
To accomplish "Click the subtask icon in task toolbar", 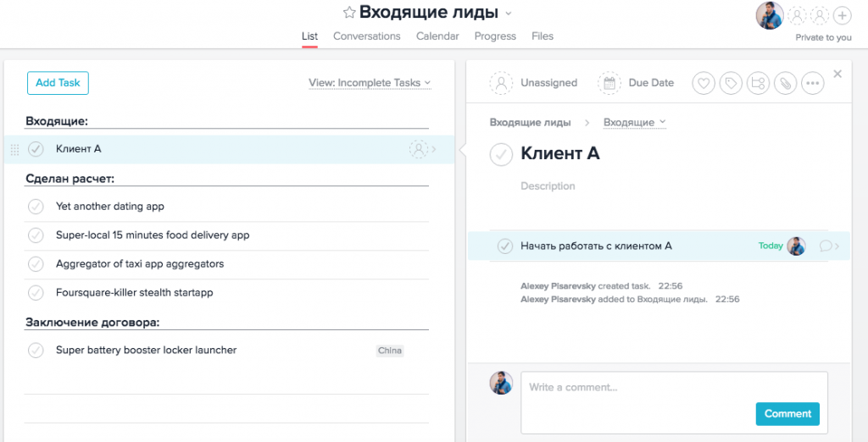I will coord(758,83).
